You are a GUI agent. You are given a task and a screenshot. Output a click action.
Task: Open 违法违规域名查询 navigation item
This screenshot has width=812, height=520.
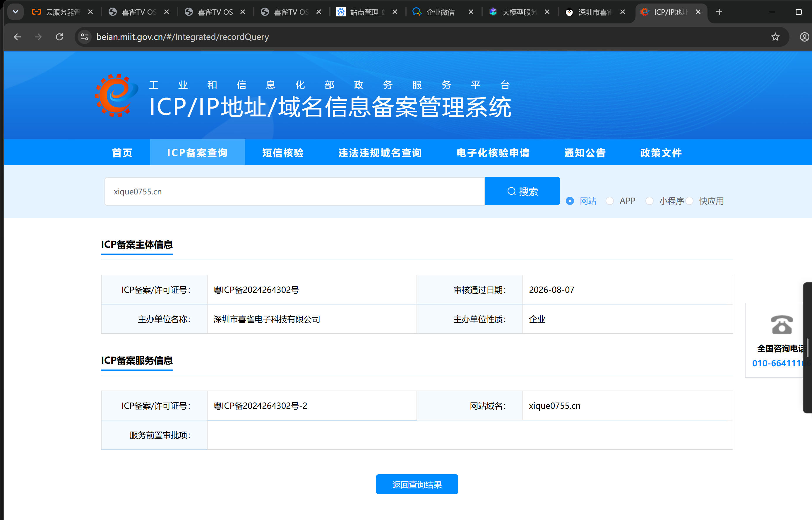(x=380, y=153)
